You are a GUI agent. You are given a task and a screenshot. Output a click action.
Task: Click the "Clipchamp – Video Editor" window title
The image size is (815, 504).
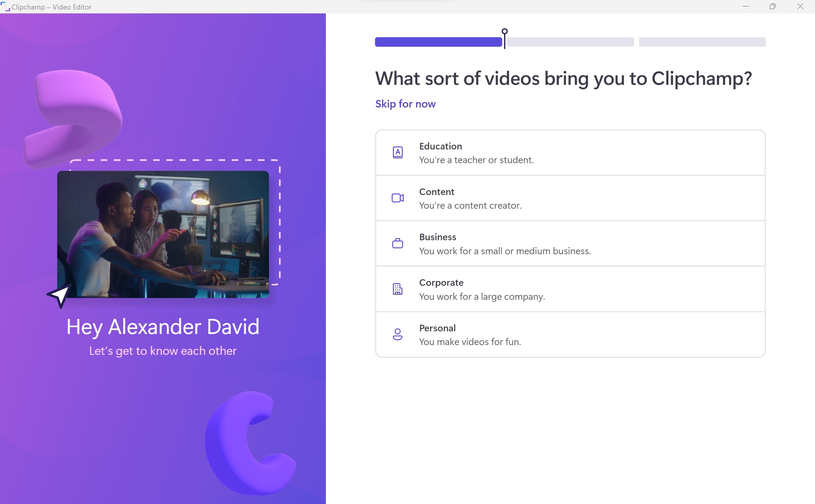coord(51,7)
